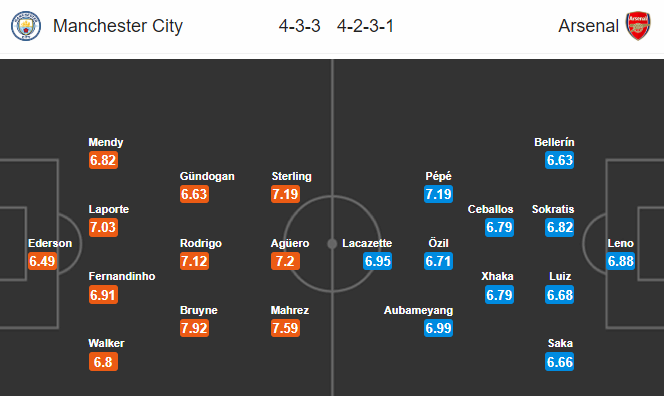Image resolution: width=664 pixels, height=396 pixels.
Task: Open Fernandinho player name
Action: click(122, 276)
